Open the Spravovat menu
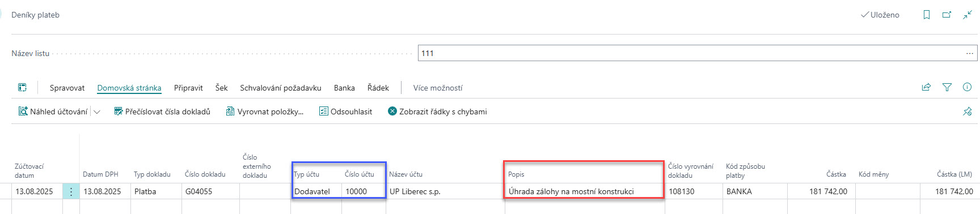This screenshot has height=214, width=980. coord(67,88)
